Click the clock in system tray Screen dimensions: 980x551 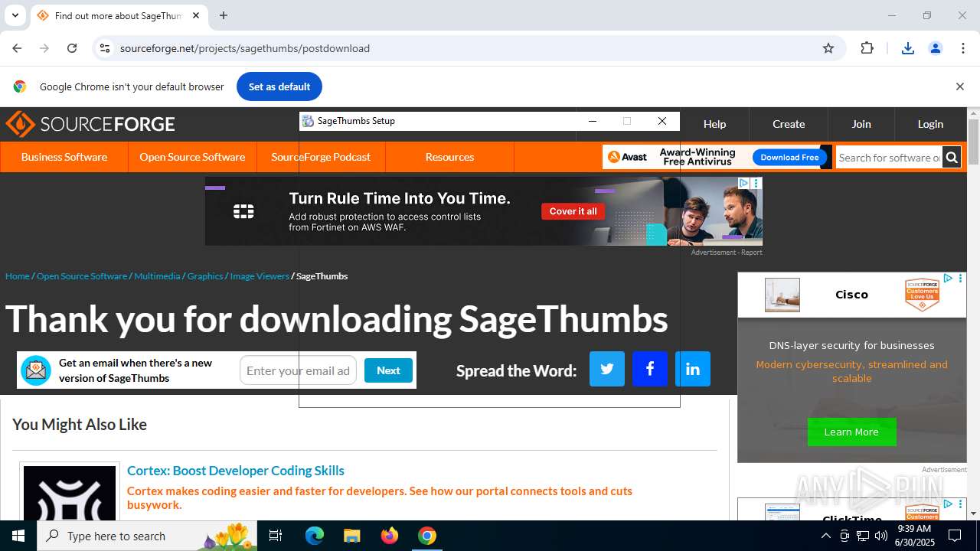coord(915,536)
